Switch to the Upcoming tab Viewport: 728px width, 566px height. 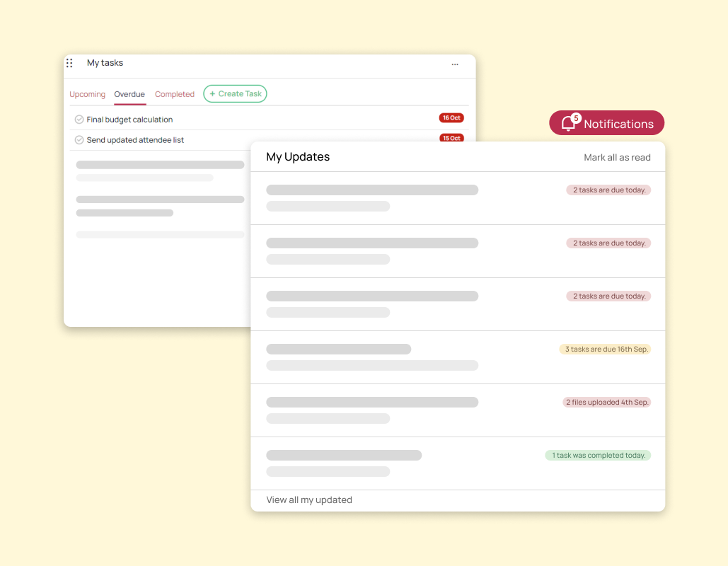point(87,94)
